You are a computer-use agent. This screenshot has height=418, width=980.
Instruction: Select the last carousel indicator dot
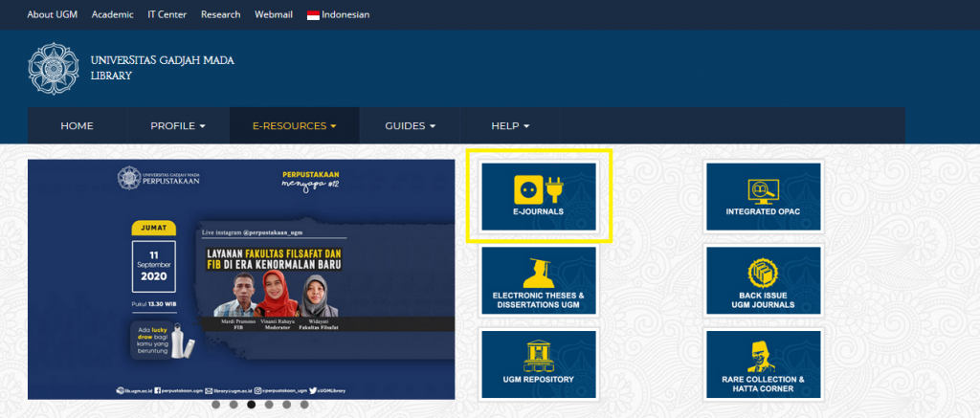[304, 405]
